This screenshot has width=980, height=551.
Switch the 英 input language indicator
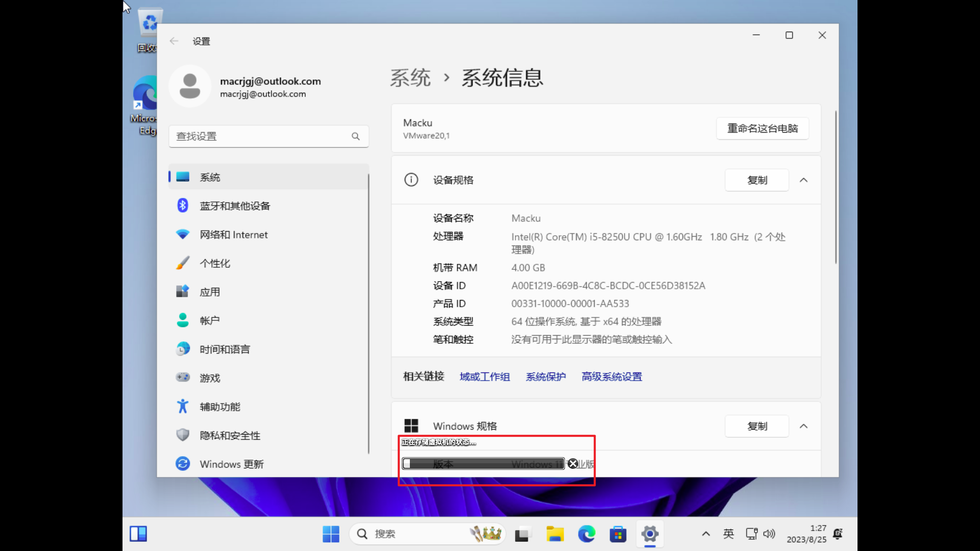728,534
